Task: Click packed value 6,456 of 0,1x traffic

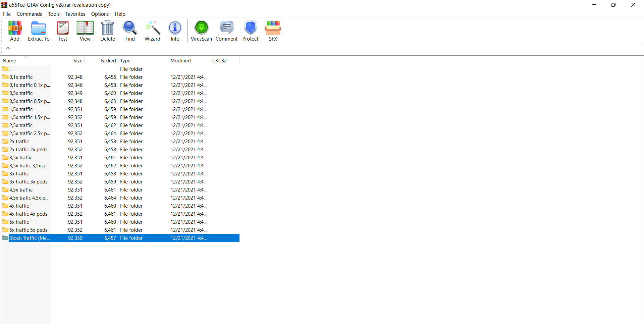Action: coord(110,77)
